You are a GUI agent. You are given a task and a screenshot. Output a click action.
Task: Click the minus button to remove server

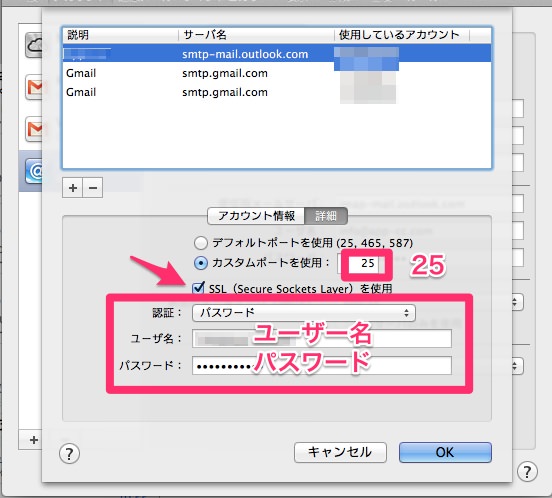point(93,188)
